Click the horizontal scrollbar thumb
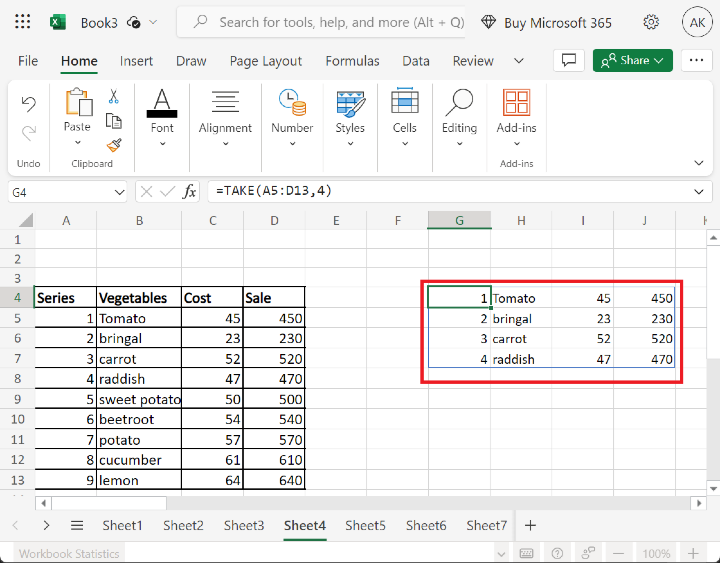This screenshot has width=720, height=563. pyautogui.click(x=109, y=503)
